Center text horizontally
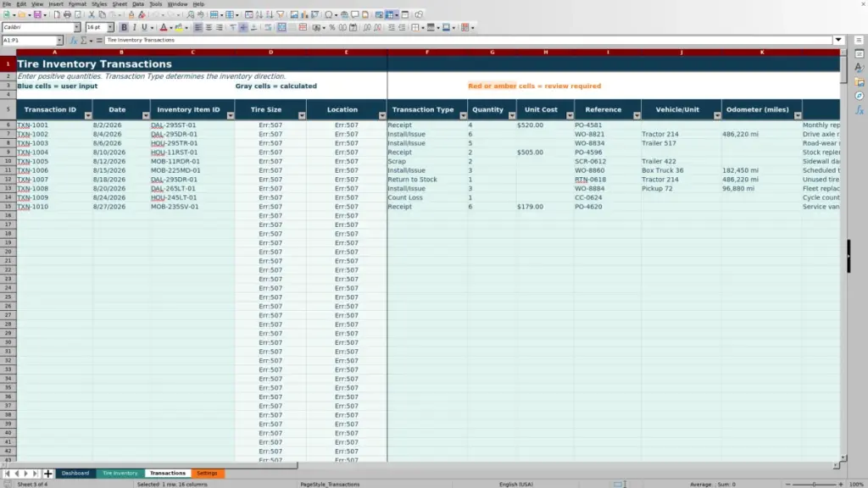Viewport: 868px width, 488px height. pos(209,28)
